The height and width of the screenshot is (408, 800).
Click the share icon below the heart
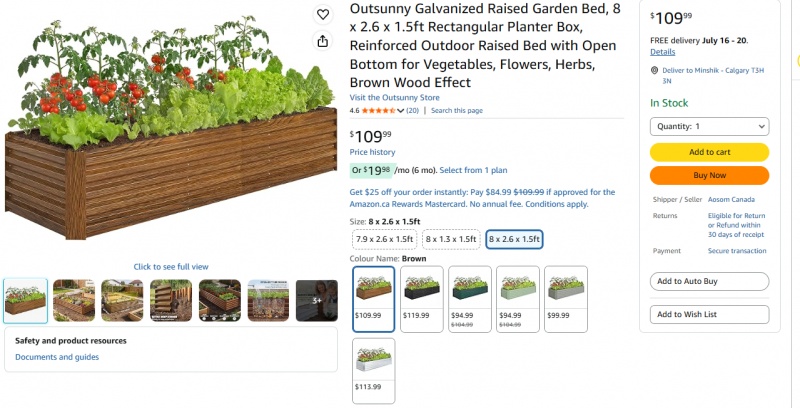[322, 41]
